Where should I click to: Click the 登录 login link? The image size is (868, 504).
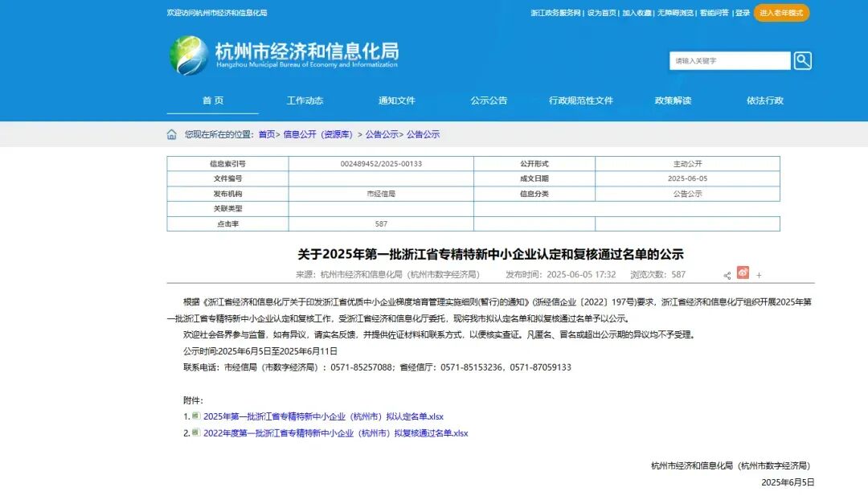tap(743, 13)
